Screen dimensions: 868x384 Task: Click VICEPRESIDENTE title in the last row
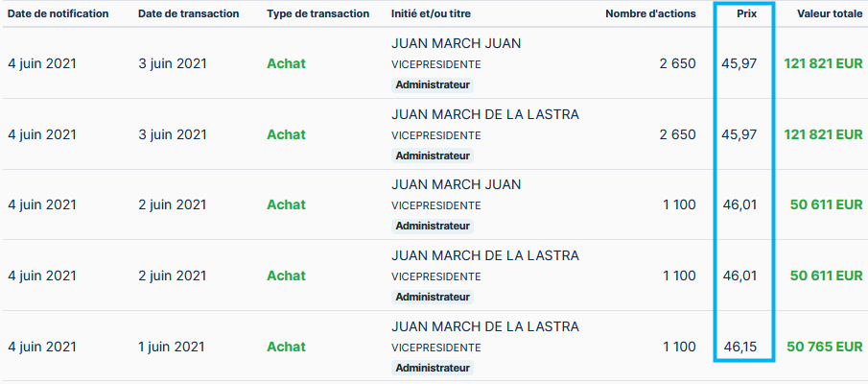pyautogui.click(x=436, y=347)
